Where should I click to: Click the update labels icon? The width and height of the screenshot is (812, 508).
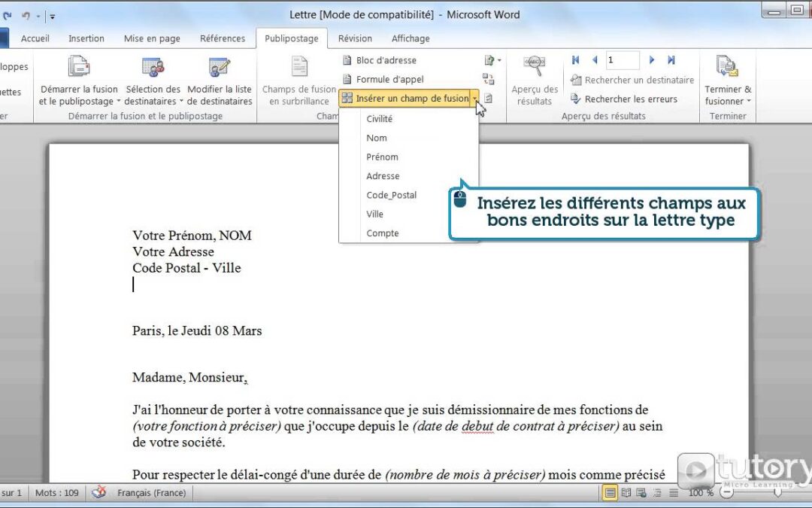[489, 98]
